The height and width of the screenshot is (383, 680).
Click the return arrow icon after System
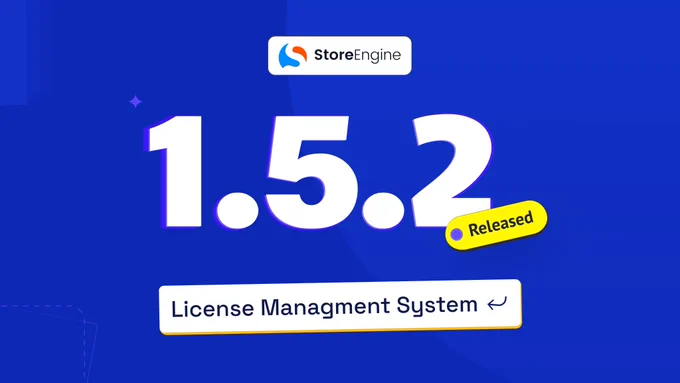[x=497, y=303]
